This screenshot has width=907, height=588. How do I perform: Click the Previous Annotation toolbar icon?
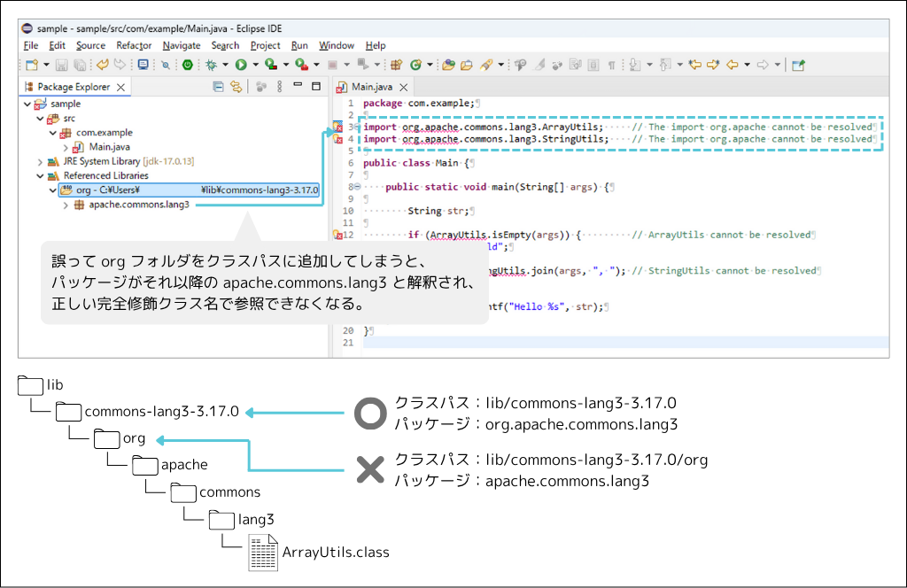point(665,65)
